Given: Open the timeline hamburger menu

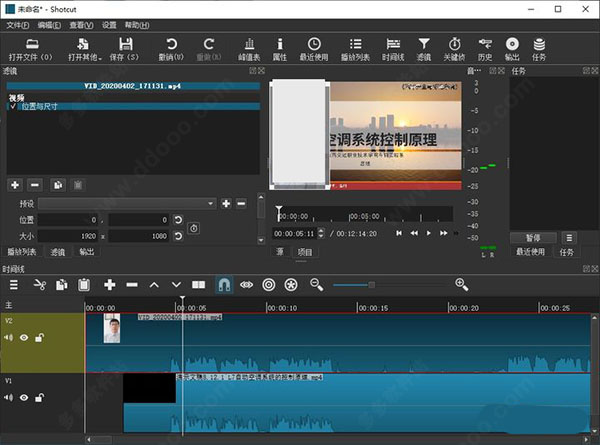Looking at the screenshot, I should tap(14, 285).
